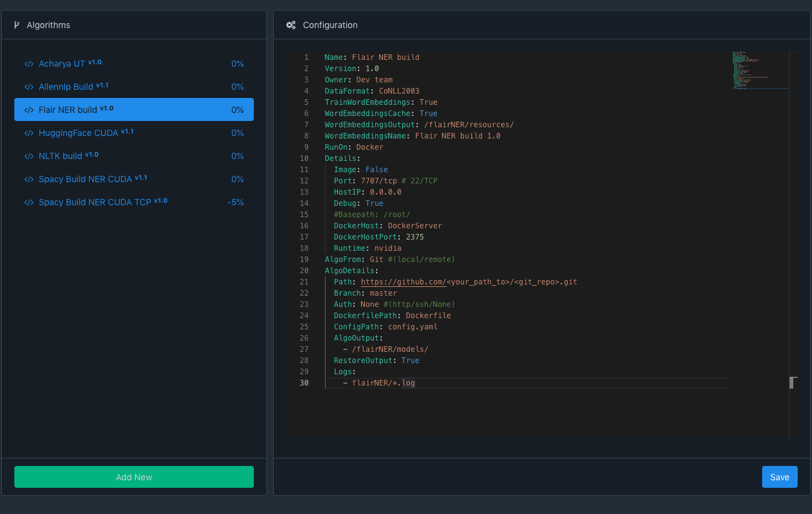The height and width of the screenshot is (514, 812).
Task: Click the -5% value for Spacy TCP
Action: click(x=235, y=203)
